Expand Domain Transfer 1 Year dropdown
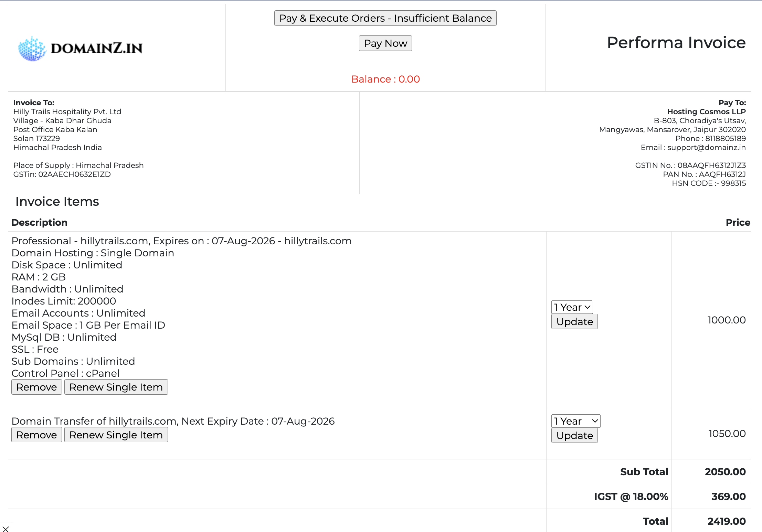The image size is (762, 532). pyautogui.click(x=575, y=421)
